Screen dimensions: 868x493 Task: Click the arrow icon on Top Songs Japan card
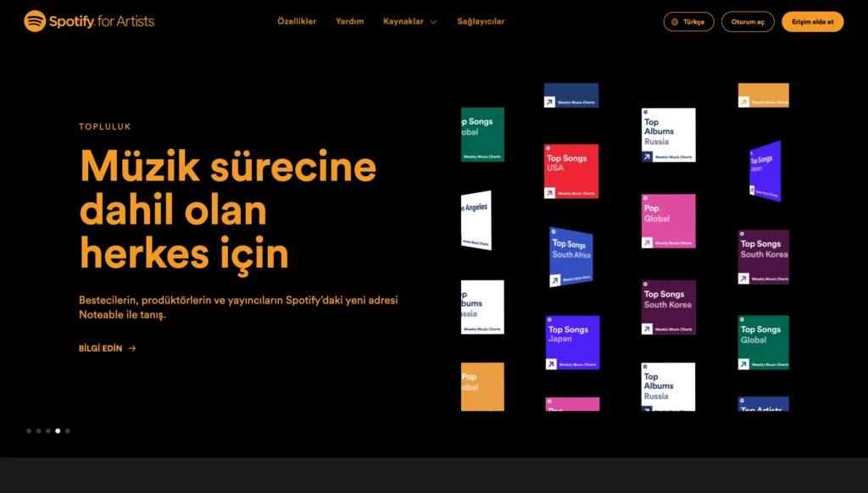(551, 364)
